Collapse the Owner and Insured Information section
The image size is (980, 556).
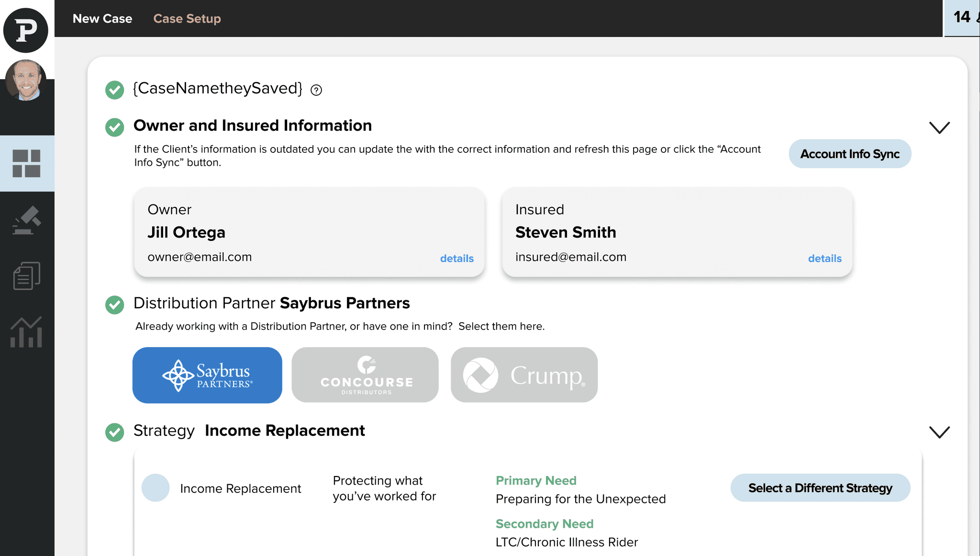click(939, 127)
